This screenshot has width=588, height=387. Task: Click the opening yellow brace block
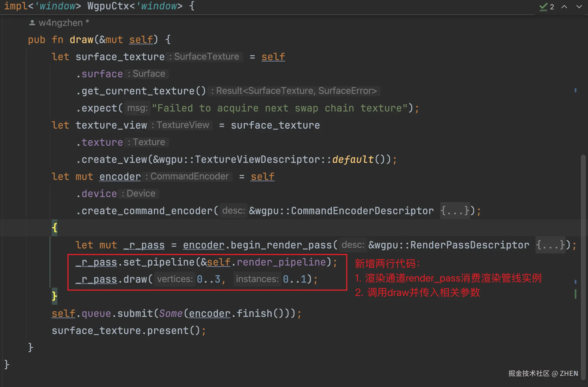point(54,228)
